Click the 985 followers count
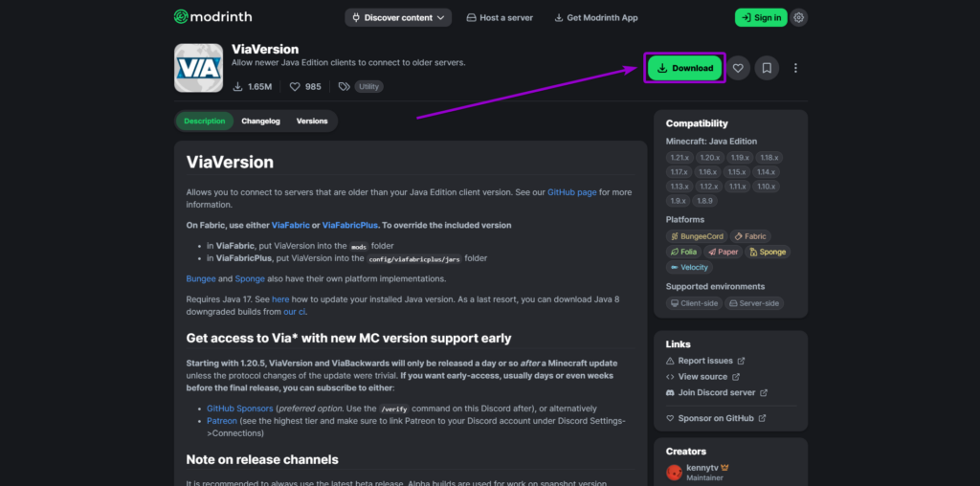 point(305,87)
